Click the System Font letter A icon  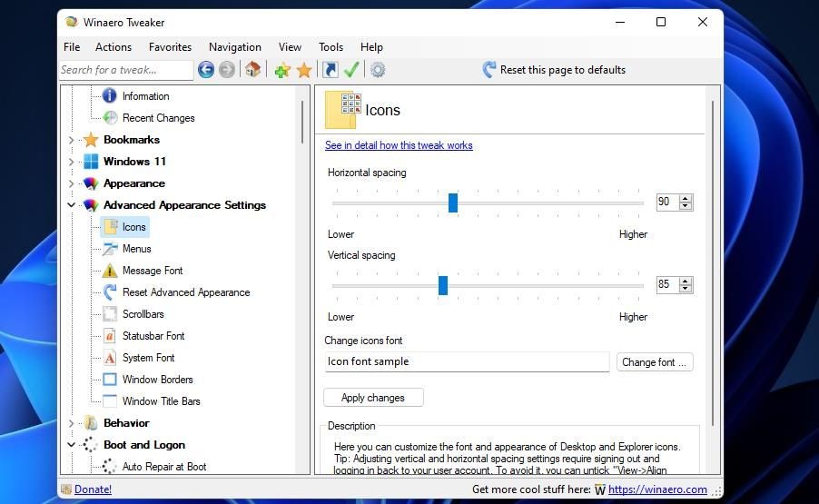110,358
